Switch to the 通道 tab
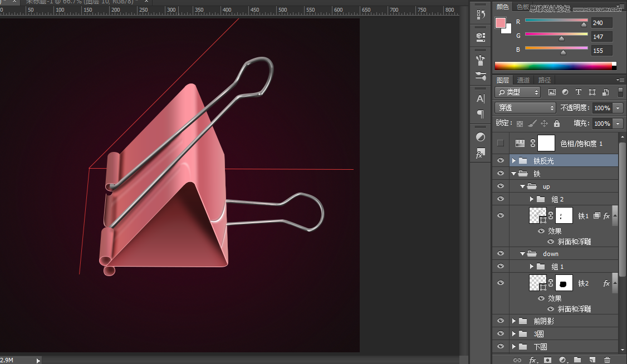The width and height of the screenshot is (627, 364). point(523,80)
